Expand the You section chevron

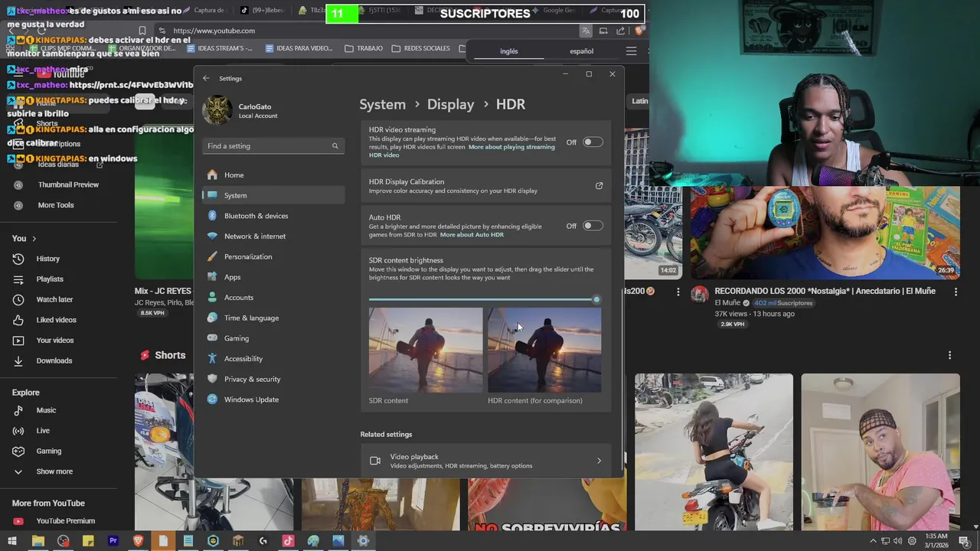pos(34,239)
